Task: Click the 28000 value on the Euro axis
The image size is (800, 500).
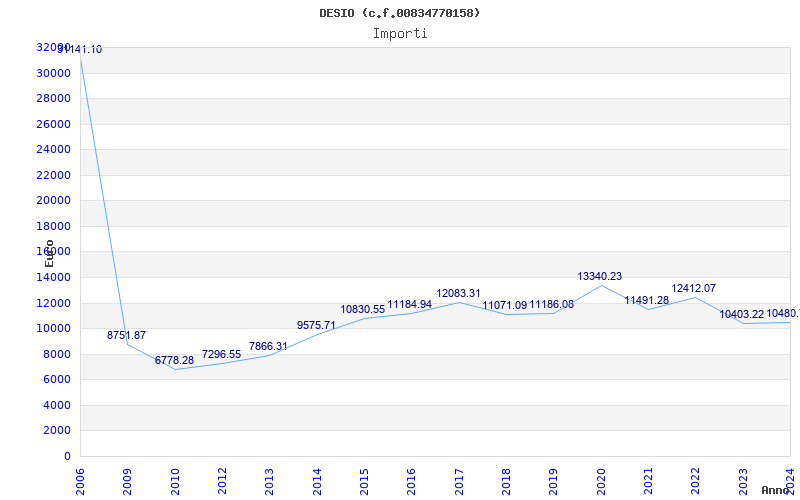Action: point(54,98)
